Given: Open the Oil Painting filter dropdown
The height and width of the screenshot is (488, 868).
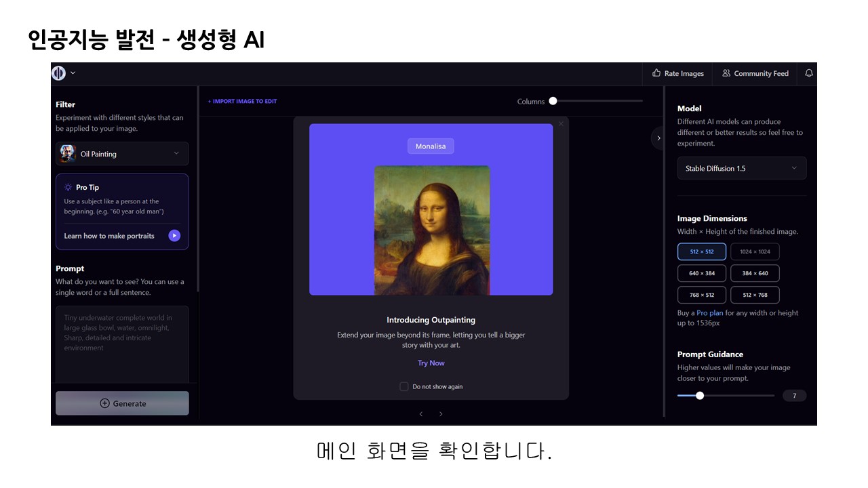Looking at the screenshot, I should (122, 154).
